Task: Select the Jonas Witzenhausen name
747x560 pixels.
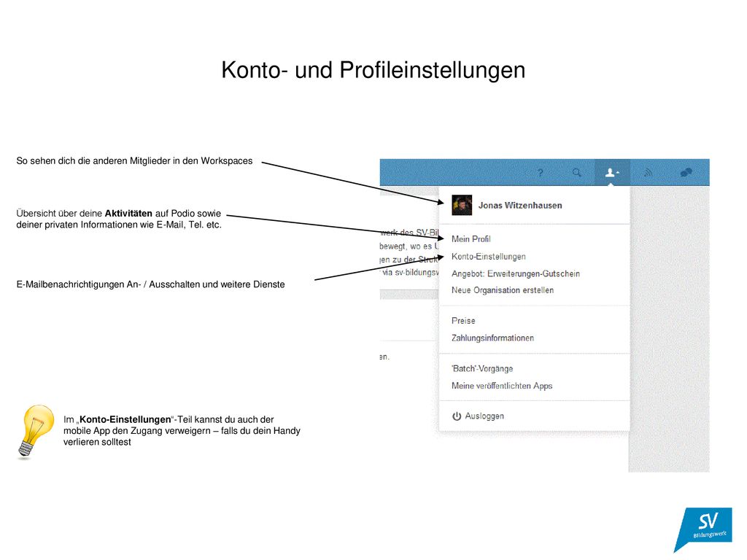Action: 520,205
